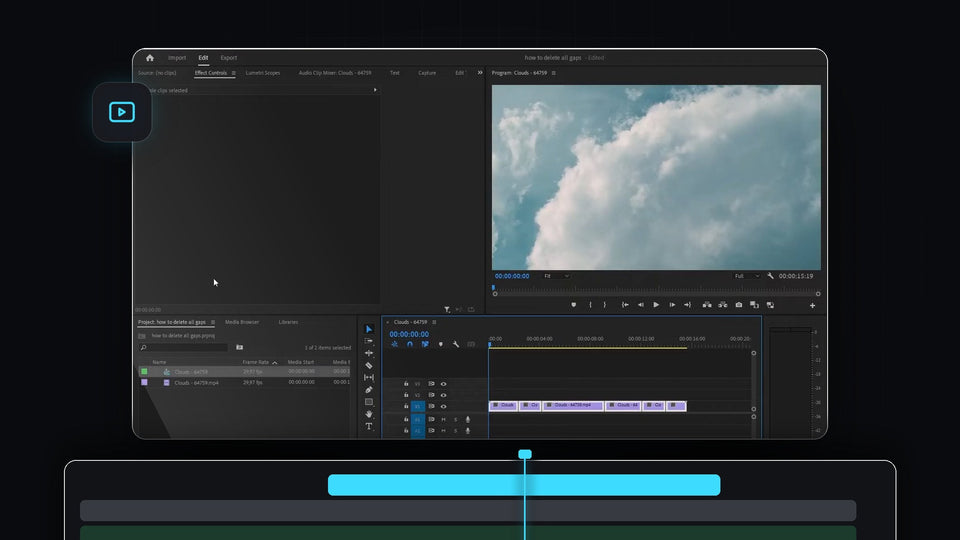
Task: Click the Lift button
Action: 707,305
